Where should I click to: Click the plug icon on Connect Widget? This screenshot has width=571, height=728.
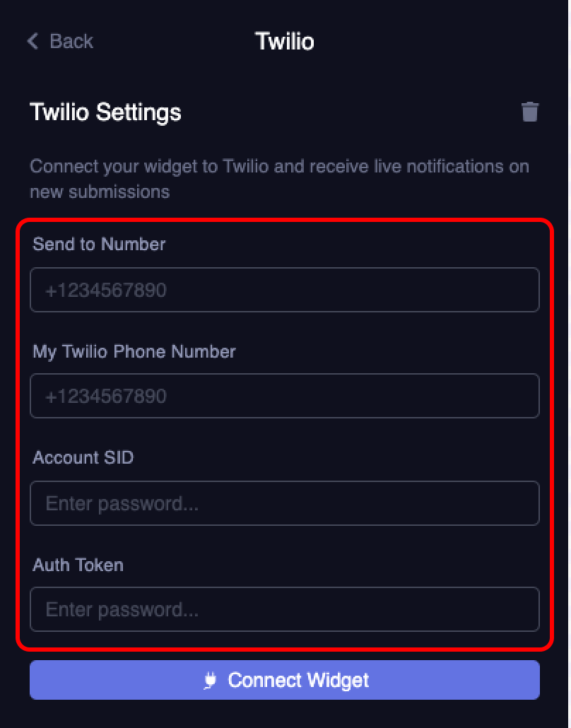coord(210,680)
